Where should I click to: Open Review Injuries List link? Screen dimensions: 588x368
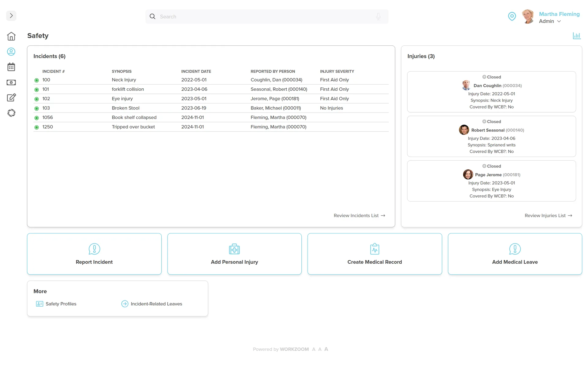tap(548, 216)
